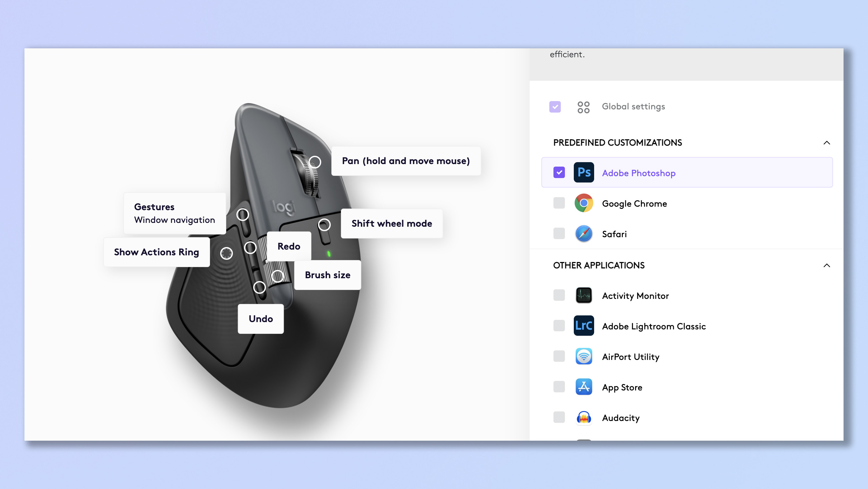The image size is (868, 489).
Task: Click the Safari icon
Action: pos(584,234)
